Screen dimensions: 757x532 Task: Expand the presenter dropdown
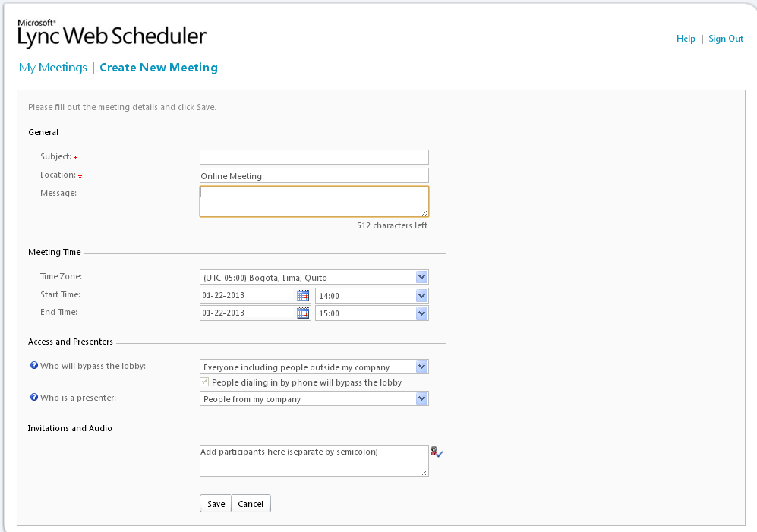314,398
